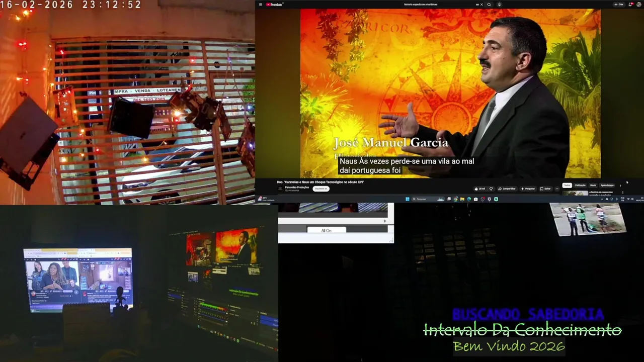The height and width of the screenshot is (362, 644).
Task: Go to YouTube Premium home logo
Action: [275, 5]
